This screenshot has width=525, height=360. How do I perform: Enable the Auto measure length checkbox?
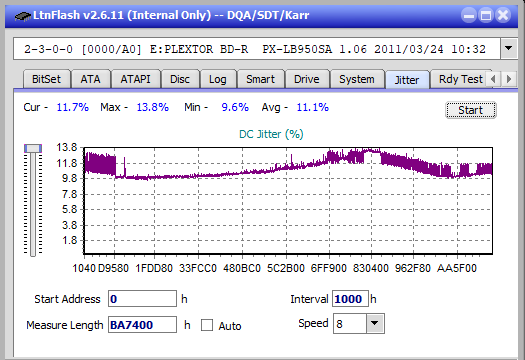pyautogui.click(x=207, y=325)
